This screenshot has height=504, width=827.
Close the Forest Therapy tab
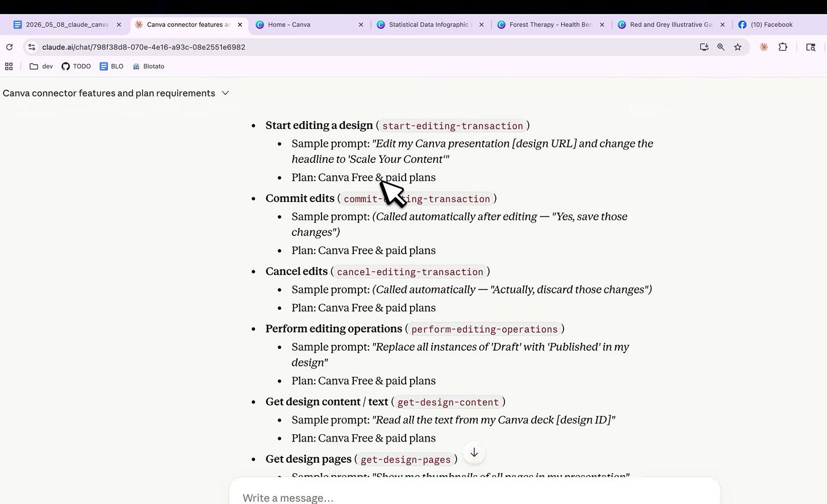click(x=602, y=24)
